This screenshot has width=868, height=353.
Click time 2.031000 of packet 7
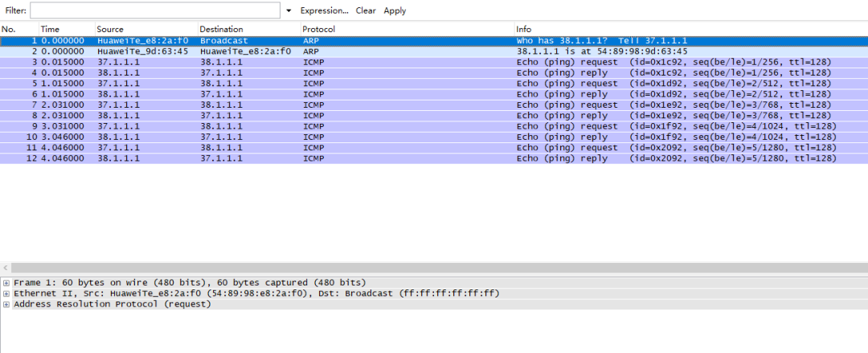[63, 105]
